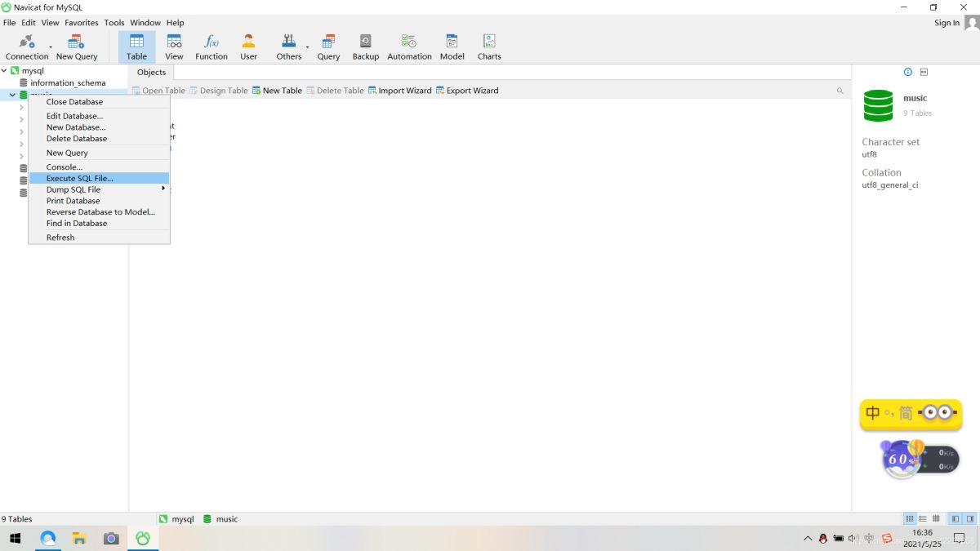Click the Export Wizard button
This screenshot has height=551, width=980.
click(467, 91)
